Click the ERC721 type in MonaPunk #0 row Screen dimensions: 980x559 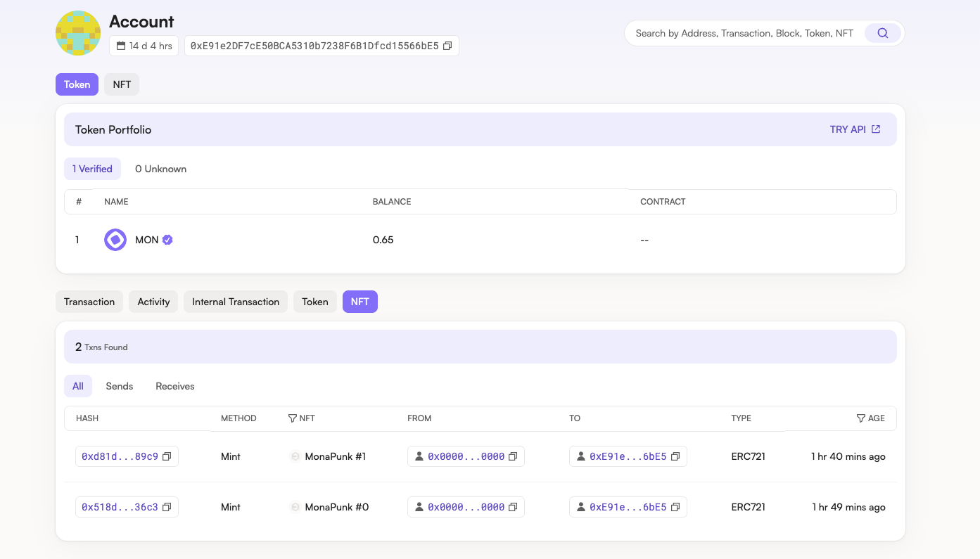point(748,507)
